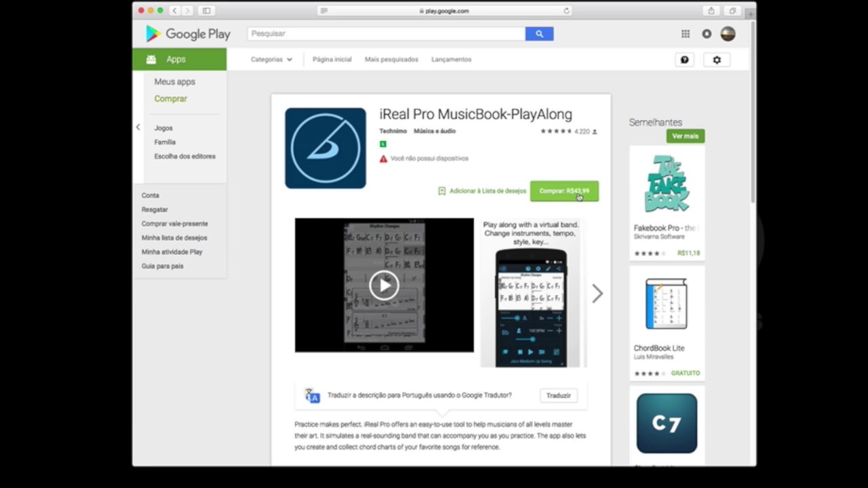
Task: Click the Safari show tabs icon
Action: [732, 11]
